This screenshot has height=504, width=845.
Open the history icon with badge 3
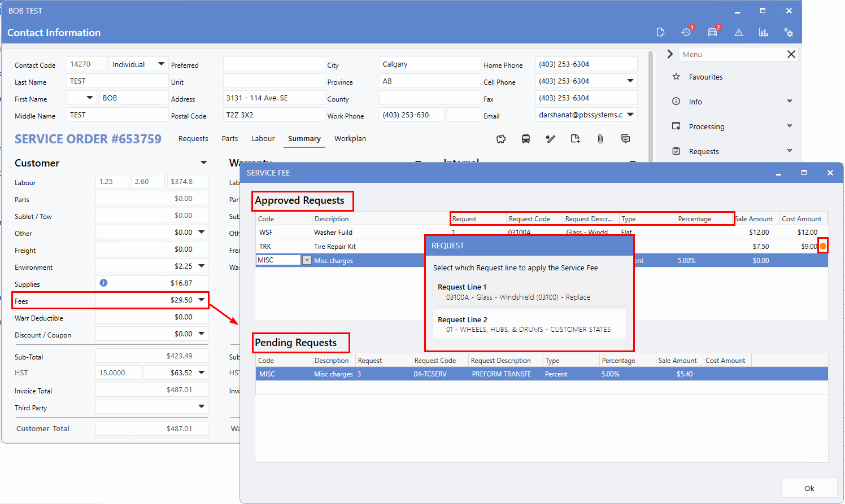click(686, 32)
